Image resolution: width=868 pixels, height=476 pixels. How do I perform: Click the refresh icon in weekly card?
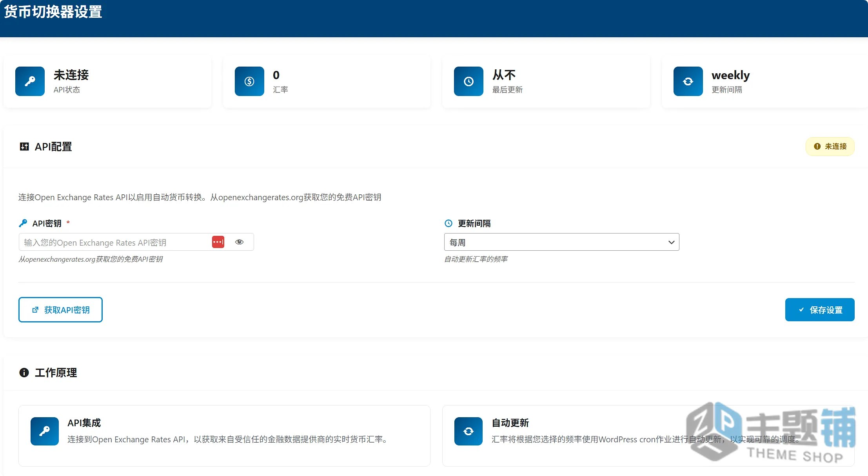point(688,81)
